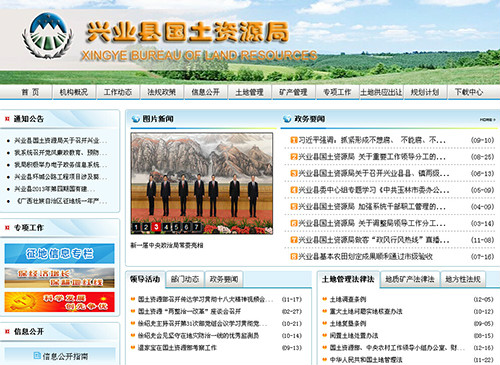Open the 信息公开指南 document icon

(37, 356)
